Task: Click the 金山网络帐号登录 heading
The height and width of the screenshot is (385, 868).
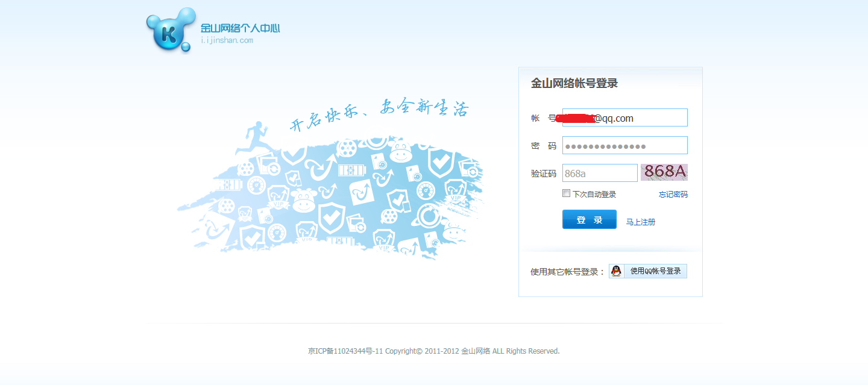Action: [574, 84]
